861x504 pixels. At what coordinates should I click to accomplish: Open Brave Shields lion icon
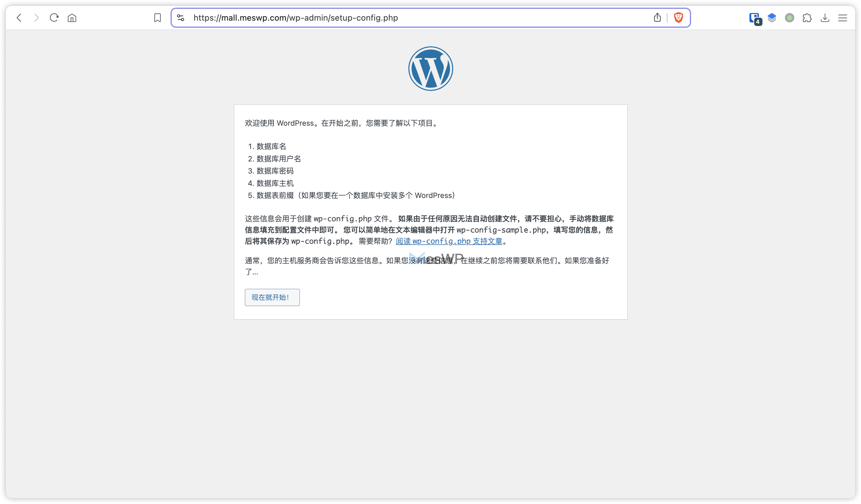point(678,18)
